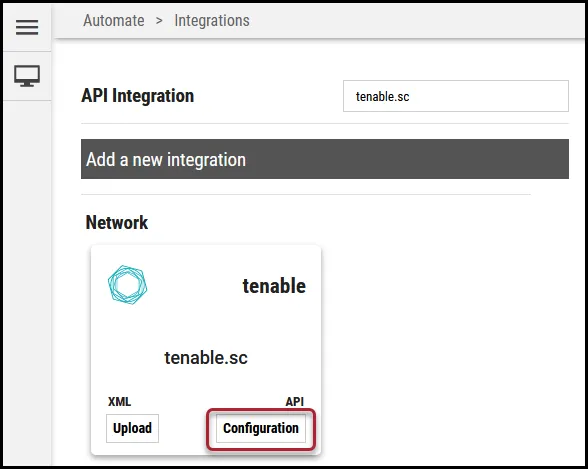Screen dimensions: 588x469
Task: Click the API Integration heading
Action: (138, 96)
